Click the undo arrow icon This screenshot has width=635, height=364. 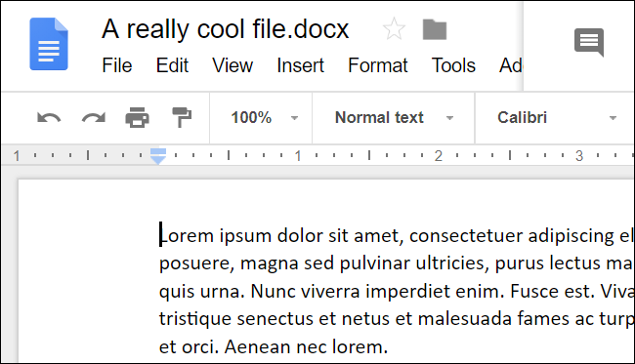(x=49, y=118)
